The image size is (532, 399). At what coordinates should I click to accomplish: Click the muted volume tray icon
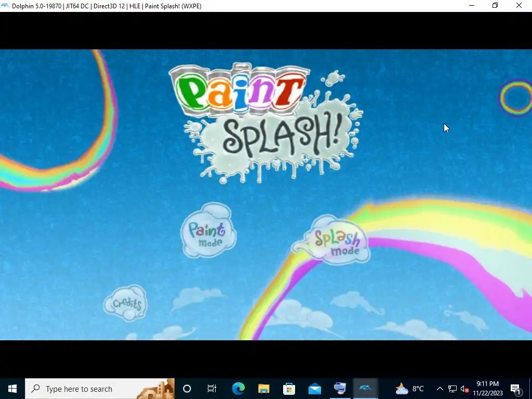pyautogui.click(x=464, y=389)
